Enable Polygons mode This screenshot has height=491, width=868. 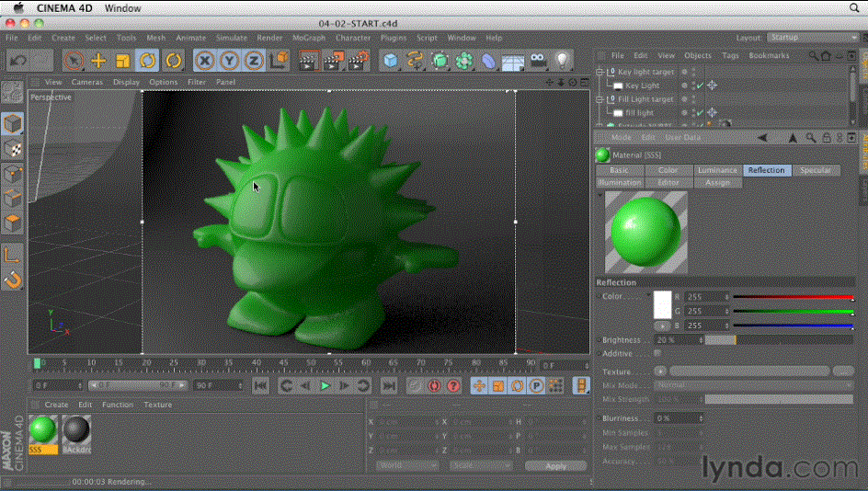[x=12, y=223]
